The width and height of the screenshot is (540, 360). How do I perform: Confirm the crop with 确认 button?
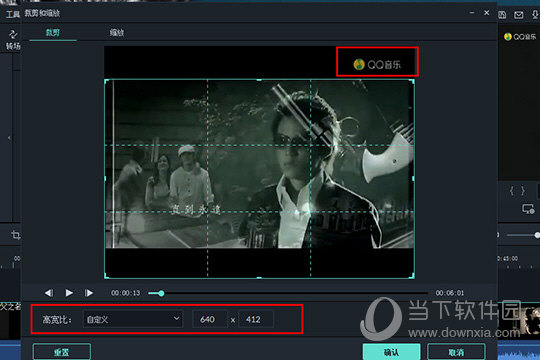coord(392,352)
